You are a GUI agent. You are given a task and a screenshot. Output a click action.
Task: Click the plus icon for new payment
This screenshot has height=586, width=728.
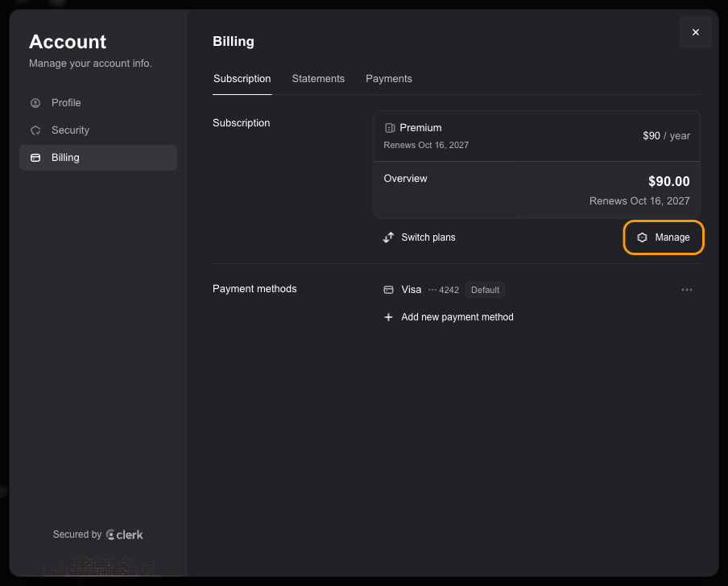click(388, 317)
